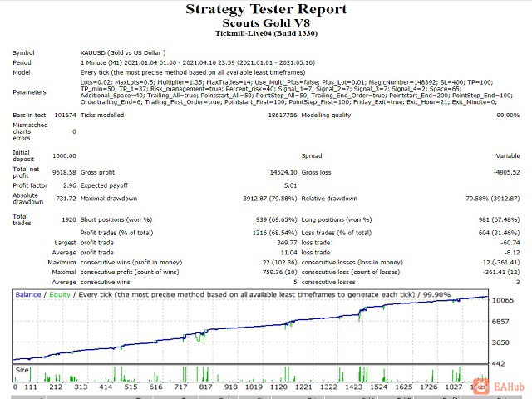Select spread value 'Variable'
This screenshot has width=532, height=399.
pos(508,155)
